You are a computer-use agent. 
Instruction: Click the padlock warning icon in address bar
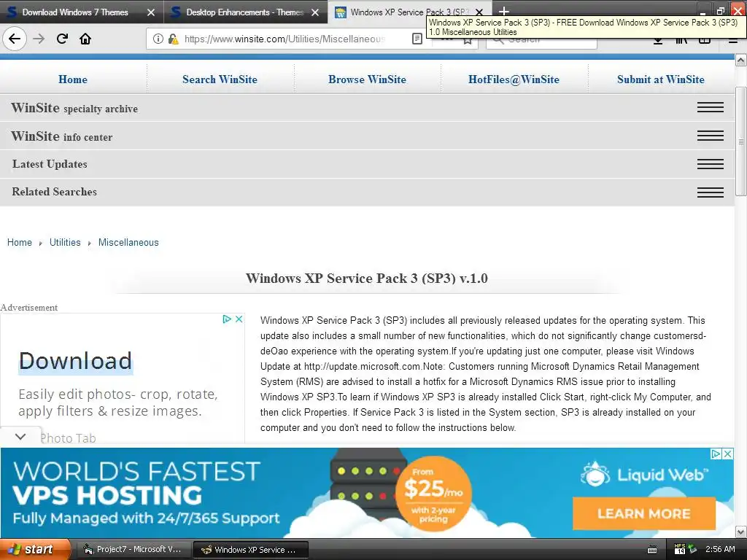[x=173, y=39]
